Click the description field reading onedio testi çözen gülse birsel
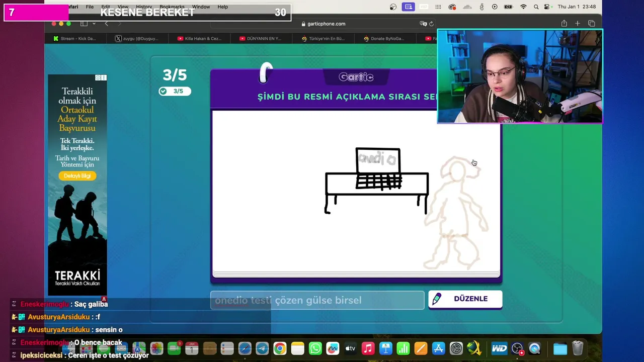 [317, 300]
